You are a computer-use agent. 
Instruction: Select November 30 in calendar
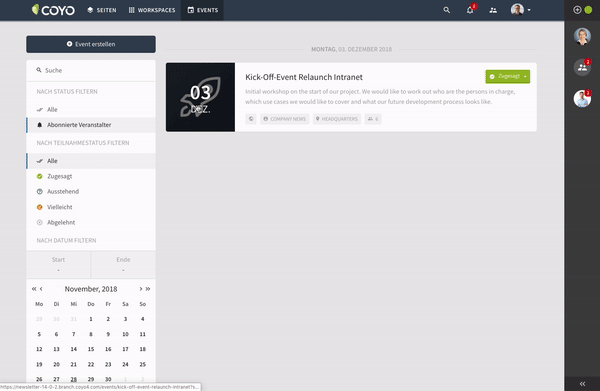108,379
